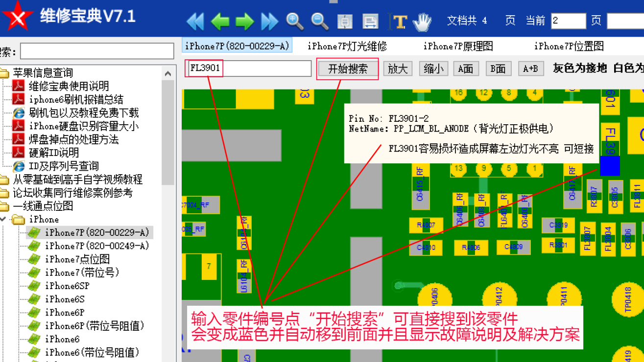Click the A+B view button
644x362 pixels.
tap(530, 69)
